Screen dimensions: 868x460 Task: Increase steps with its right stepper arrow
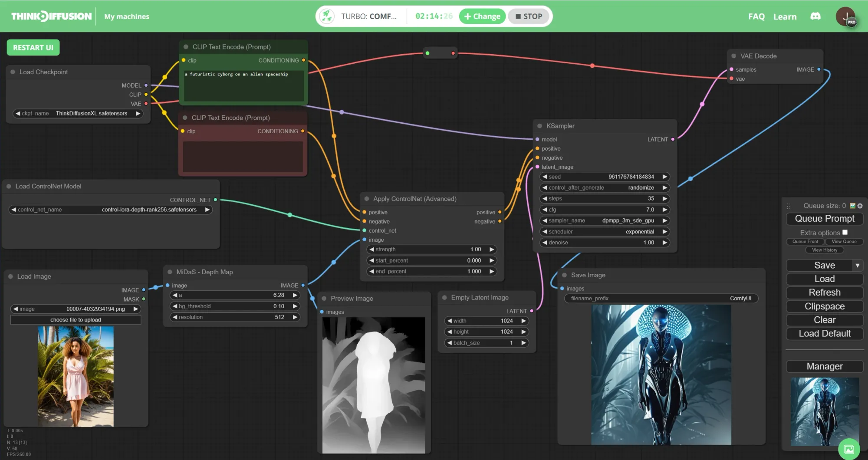(664, 198)
